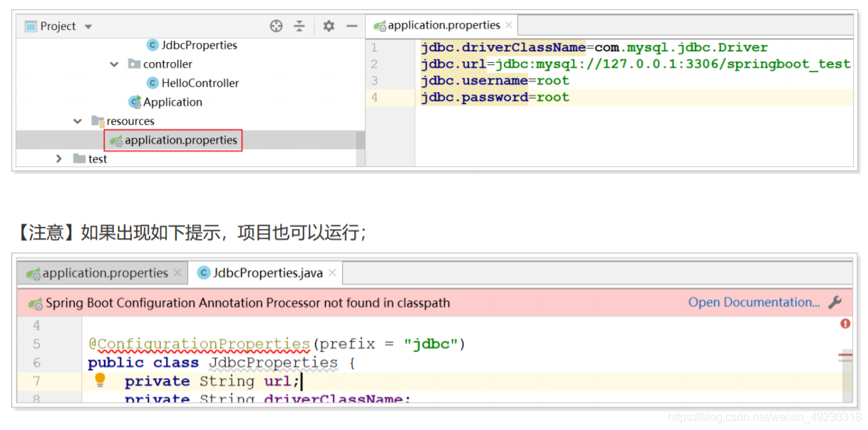Click the JdbcProperties class file icon

pyautogui.click(x=153, y=45)
